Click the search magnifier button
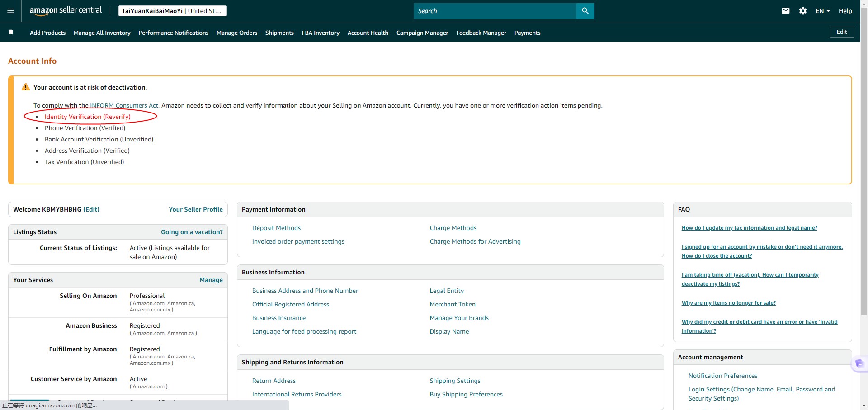 pos(585,11)
